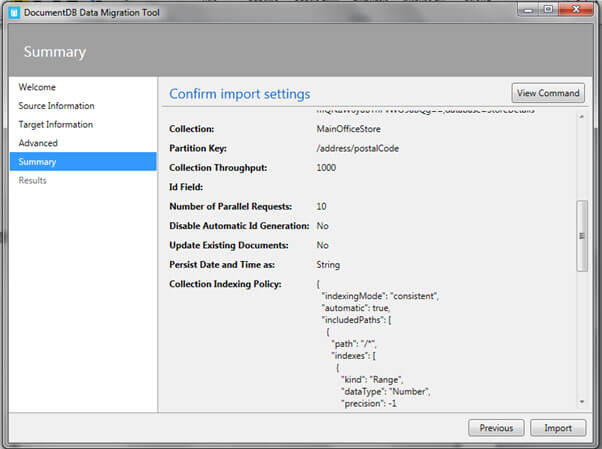The image size is (602, 449).
Task: Click the scrollbar up arrow
Action: point(582,116)
